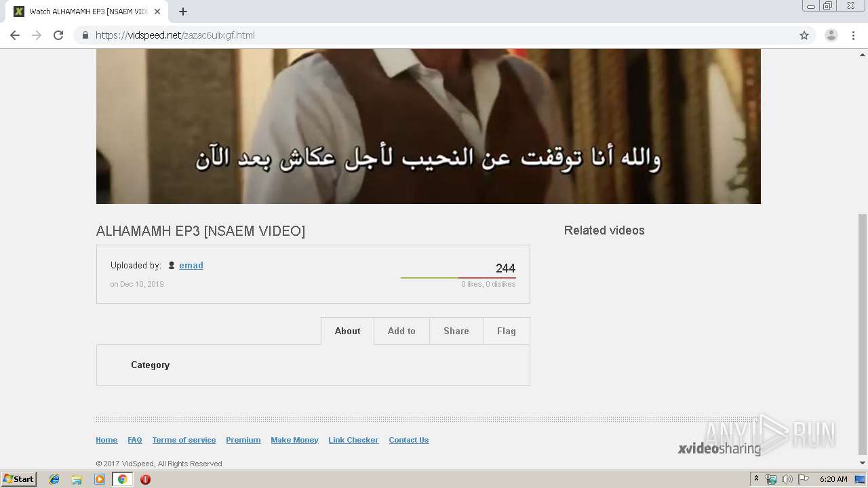Viewport: 868px width, 488px height.
Task: Switch to the Add to tab
Action: tap(401, 331)
